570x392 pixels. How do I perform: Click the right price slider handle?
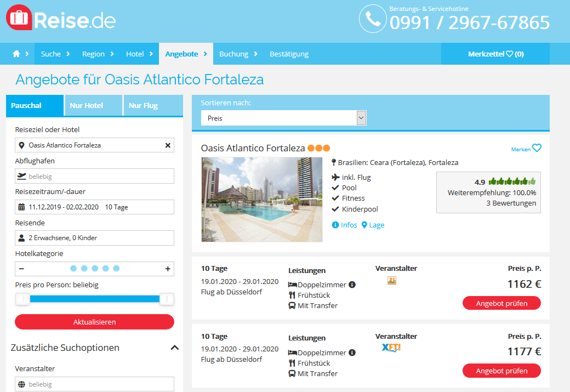167,299
